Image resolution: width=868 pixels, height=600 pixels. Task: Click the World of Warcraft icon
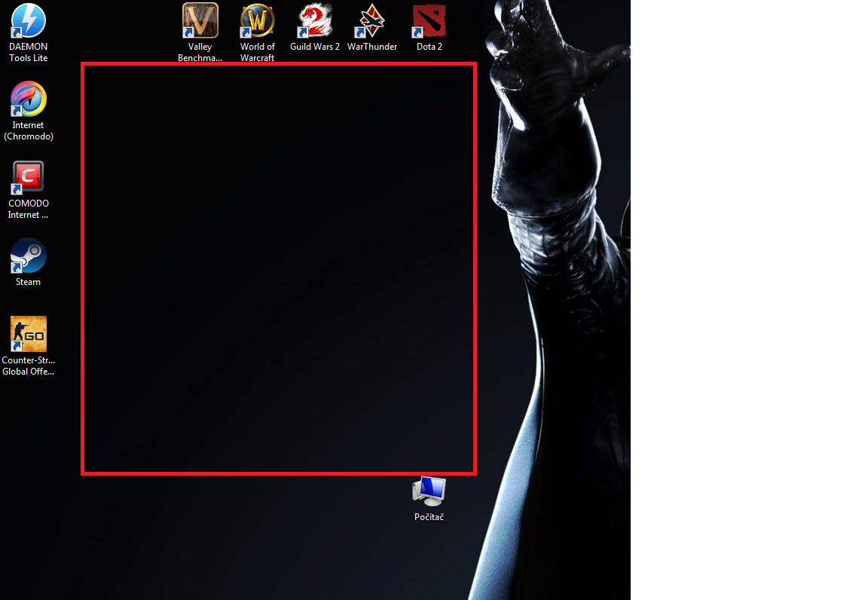pos(258,21)
